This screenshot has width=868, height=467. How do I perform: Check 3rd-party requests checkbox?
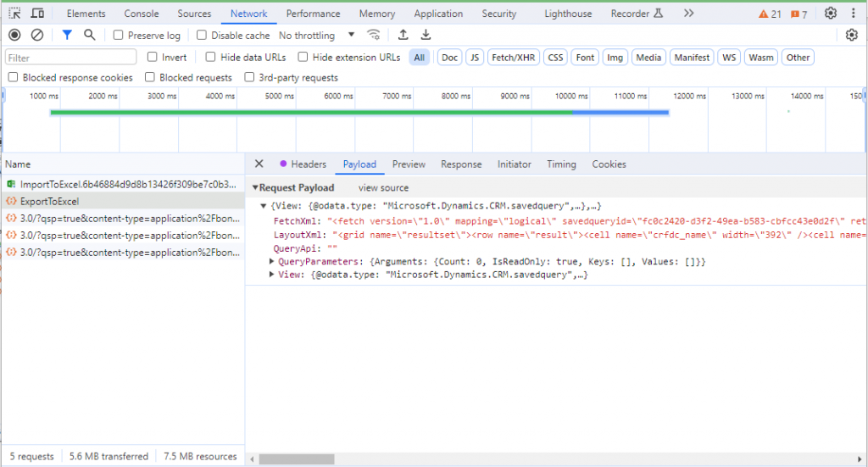(x=250, y=77)
